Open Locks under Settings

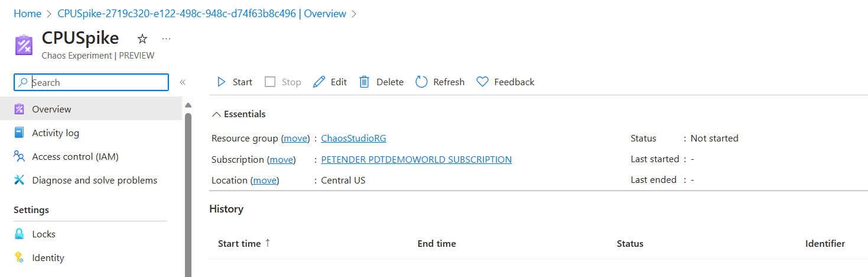(44, 234)
